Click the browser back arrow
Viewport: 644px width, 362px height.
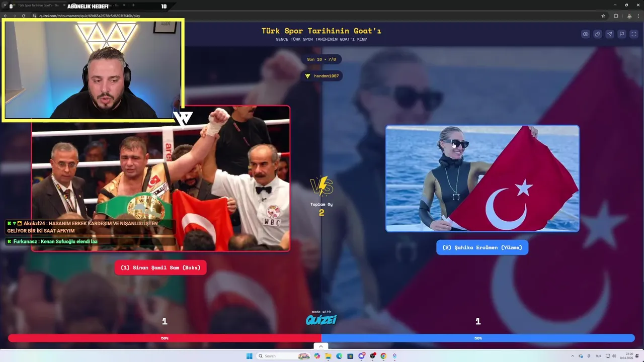click(x=6, y=16)
